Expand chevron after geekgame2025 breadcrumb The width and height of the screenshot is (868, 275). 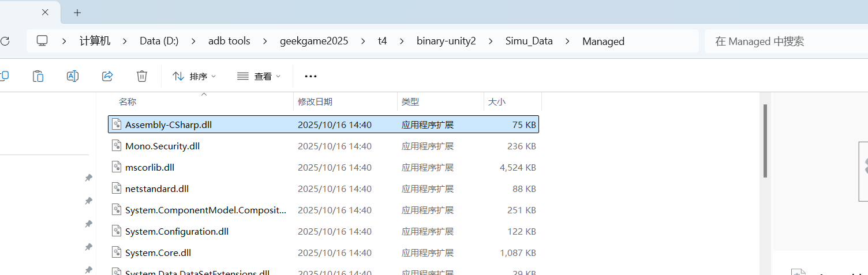pos(363,41)
